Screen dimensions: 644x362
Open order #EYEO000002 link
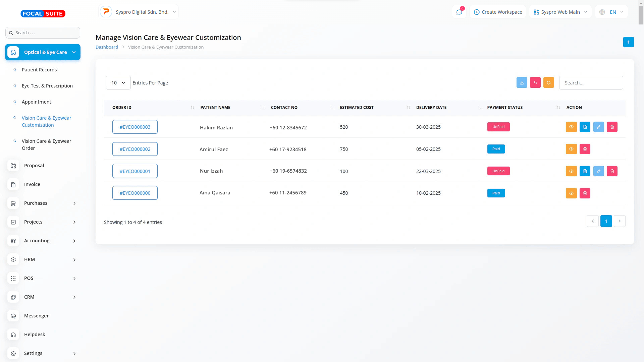(x=135, y=149)
